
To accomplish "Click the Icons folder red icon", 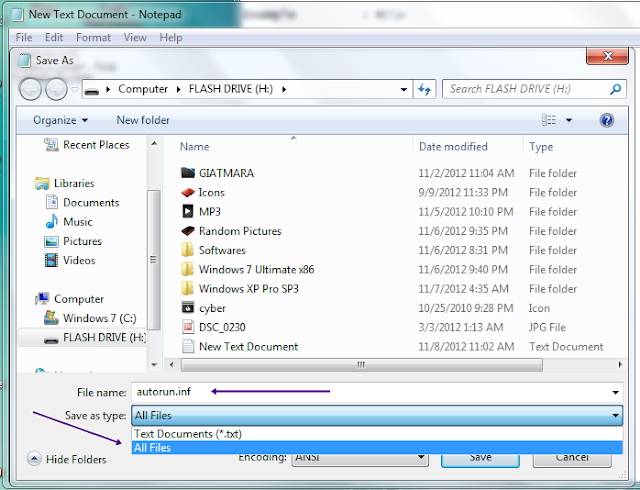I will (188, 192).
